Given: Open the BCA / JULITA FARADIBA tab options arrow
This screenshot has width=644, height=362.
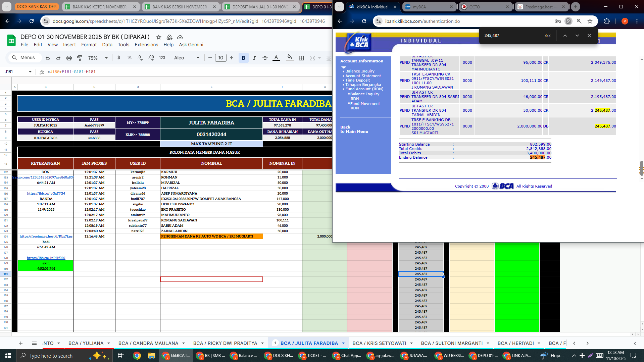Looking at the screenshot, I should pyautogui.click(x=343, y=343).
